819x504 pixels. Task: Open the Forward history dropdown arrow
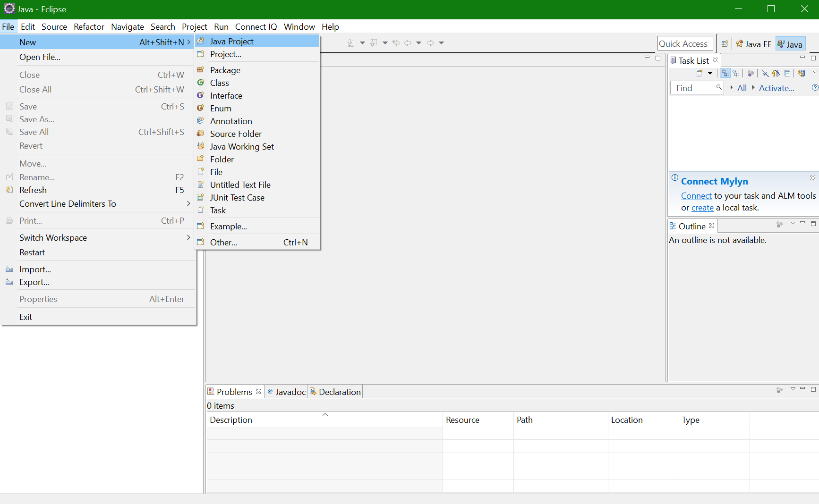tap(441, 43)
